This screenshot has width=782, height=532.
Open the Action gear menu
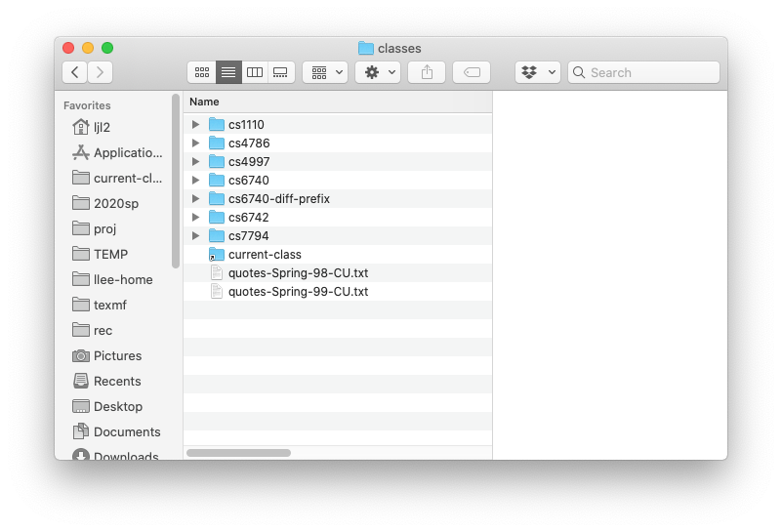coord(377,72)
